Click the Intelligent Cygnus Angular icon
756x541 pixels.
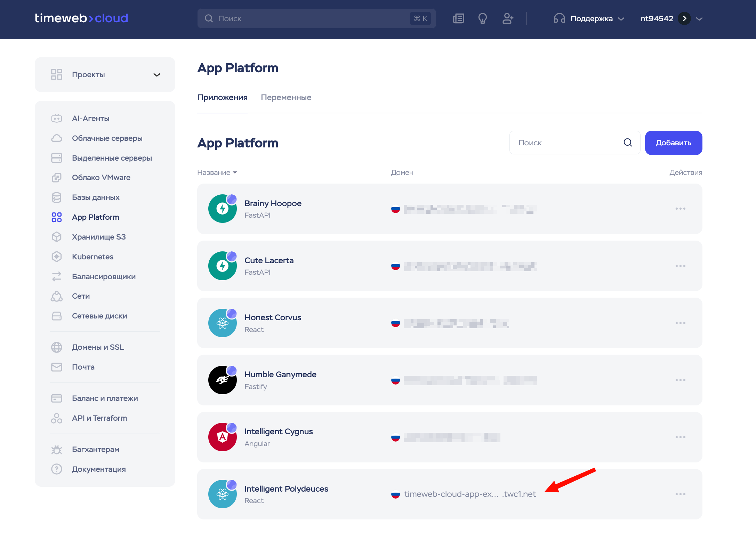[223, 437]
